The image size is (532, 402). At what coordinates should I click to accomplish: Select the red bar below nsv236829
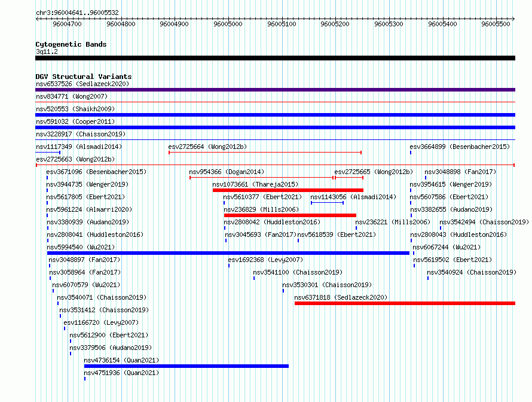pyautogui.click(x=290, y=215)
